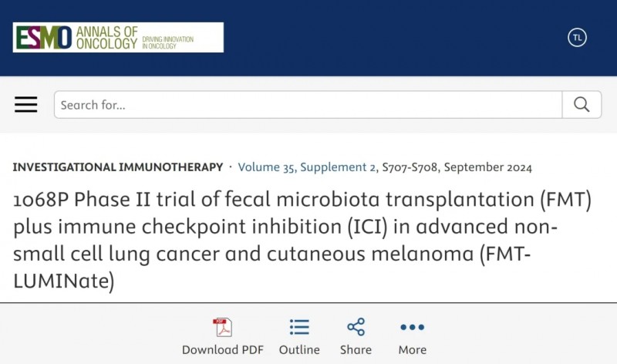Click the Investigational Immunotherapy section heading
Screen dimensions: 617x364
click(x=118, y=167)
